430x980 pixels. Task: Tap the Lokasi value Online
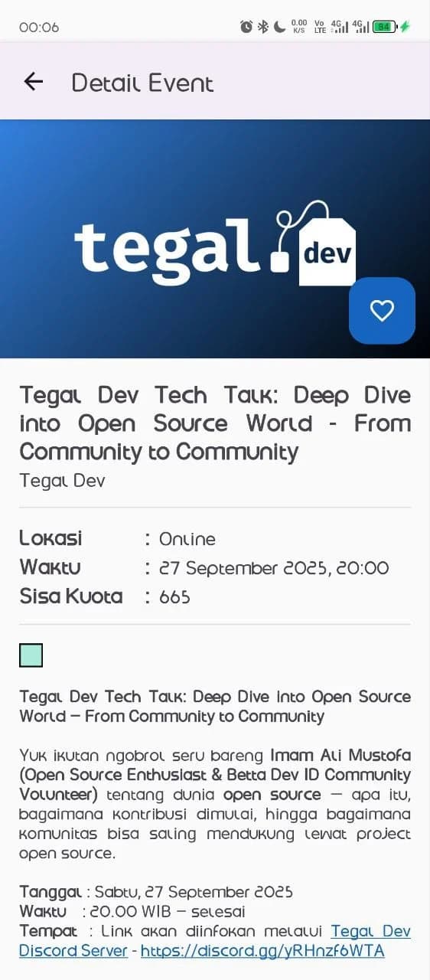click(x=187, y=539)
